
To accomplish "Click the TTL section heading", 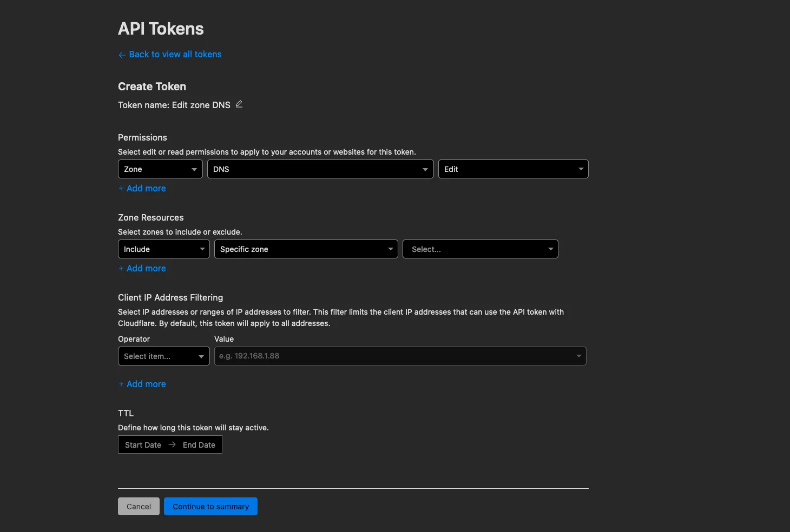I will point(126,413).
